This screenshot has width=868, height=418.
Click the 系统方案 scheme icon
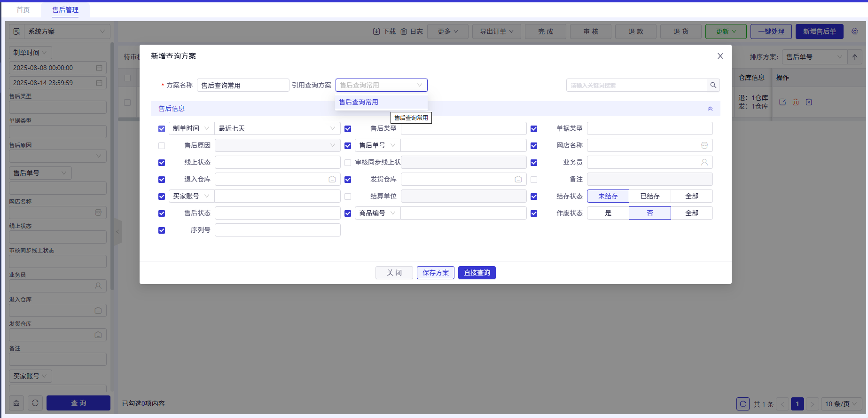17,32
